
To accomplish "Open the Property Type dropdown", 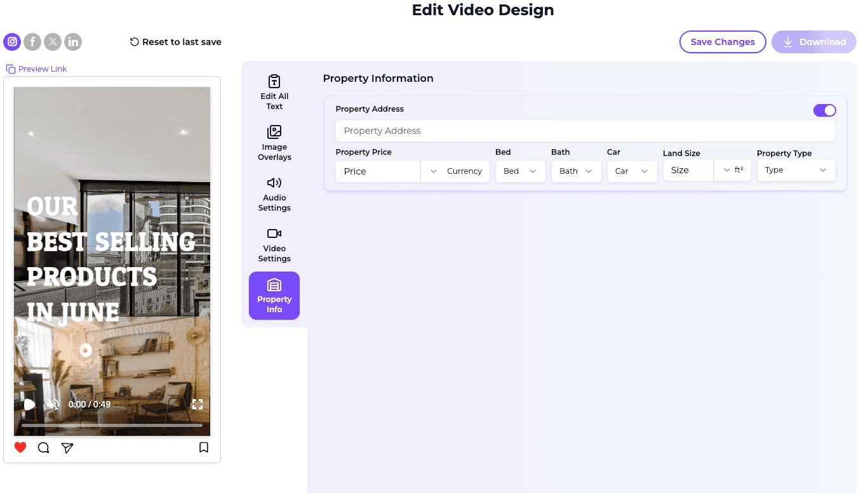I will (796, 170).
